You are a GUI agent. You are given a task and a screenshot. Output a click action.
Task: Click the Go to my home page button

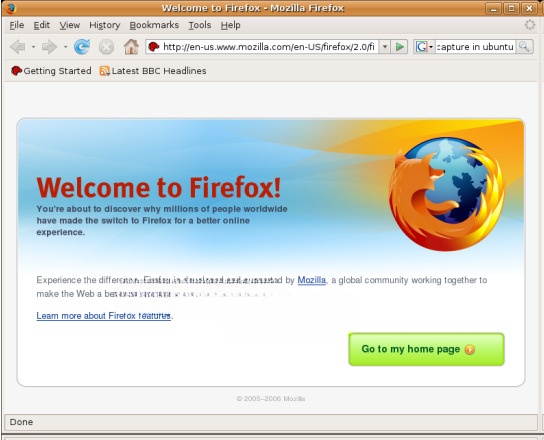pyautogui.click(x=426, y=349)
